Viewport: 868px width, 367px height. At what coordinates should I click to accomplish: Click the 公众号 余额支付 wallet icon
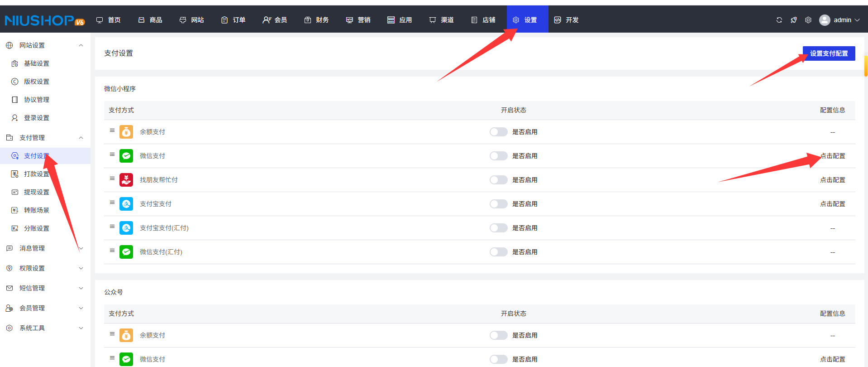126,335
